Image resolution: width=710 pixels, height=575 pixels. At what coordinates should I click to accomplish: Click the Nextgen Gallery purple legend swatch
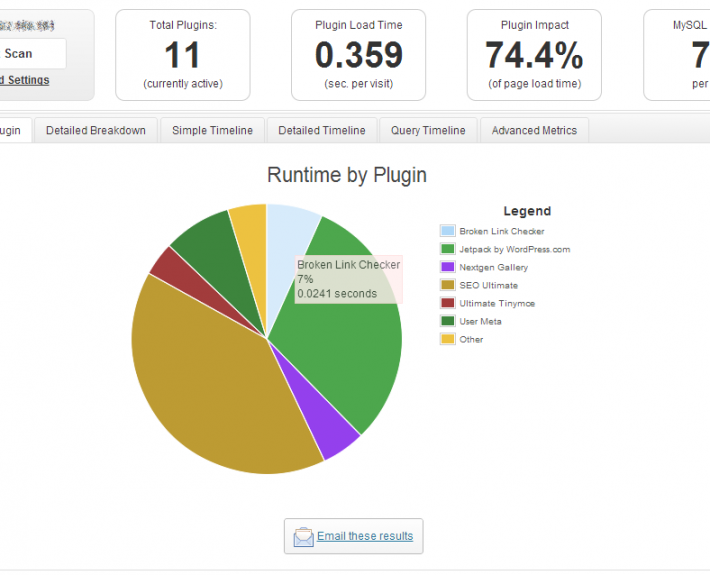tap(447, 267)
